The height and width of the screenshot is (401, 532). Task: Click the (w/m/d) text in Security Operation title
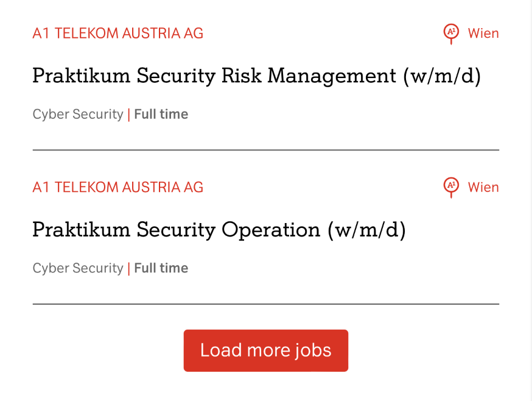pos(366,230)
